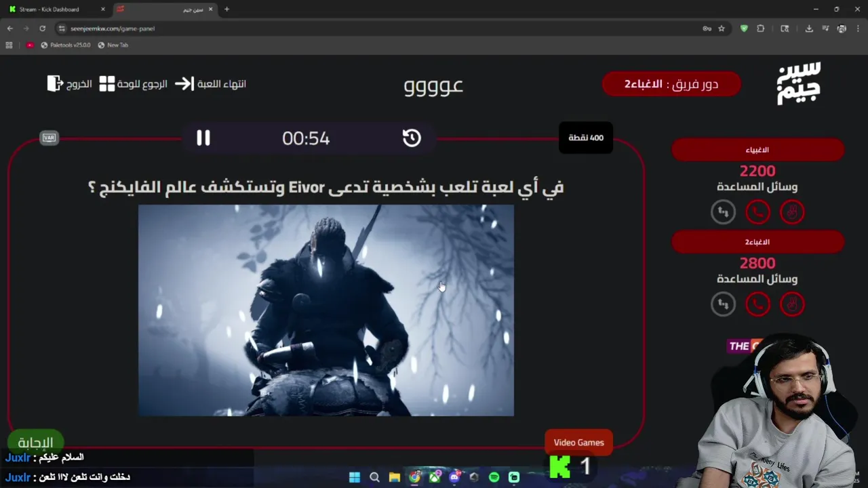
Task: Use swap lifeline for team الاغبياء2
Action: point(723,304)
